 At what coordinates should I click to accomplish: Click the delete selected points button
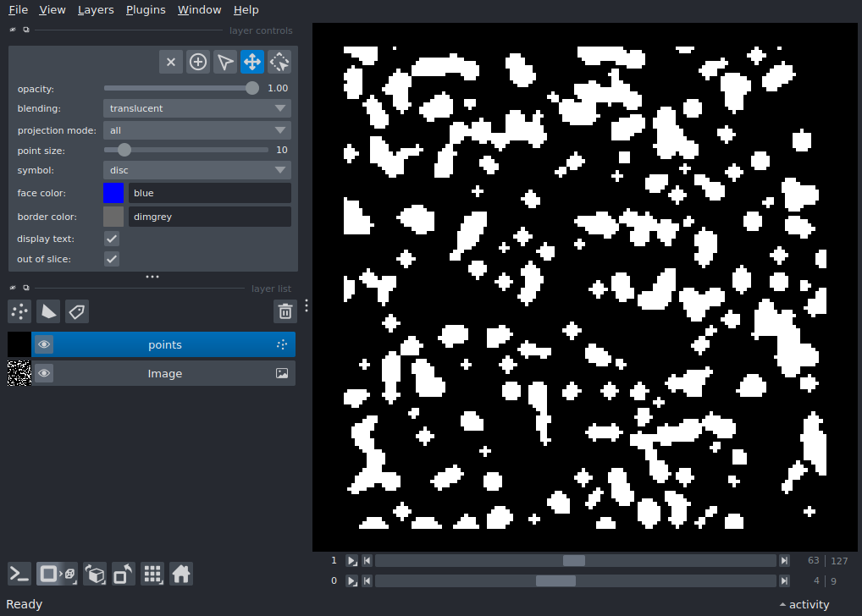coord(171,62)
